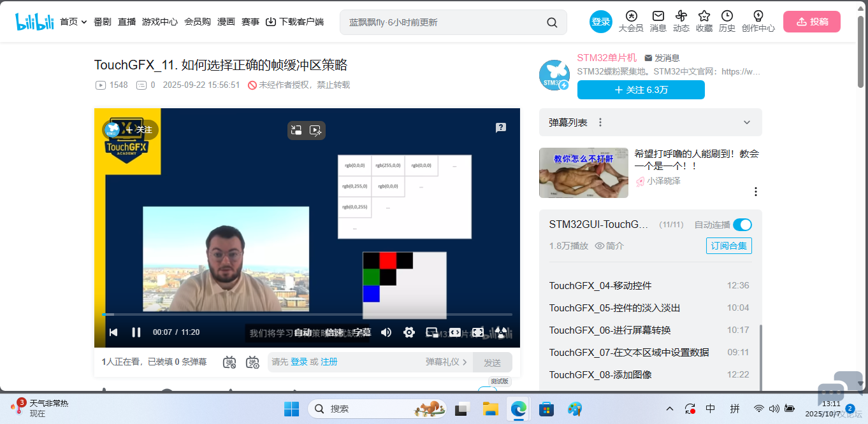The image size is (868, 424).
Task: Open danmaku settings icon beside input
Action: [252, 362]
